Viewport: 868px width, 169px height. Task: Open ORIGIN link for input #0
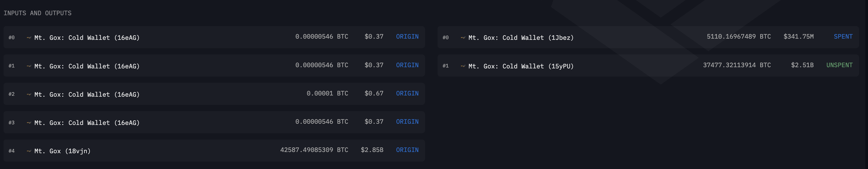pos(407,36)
